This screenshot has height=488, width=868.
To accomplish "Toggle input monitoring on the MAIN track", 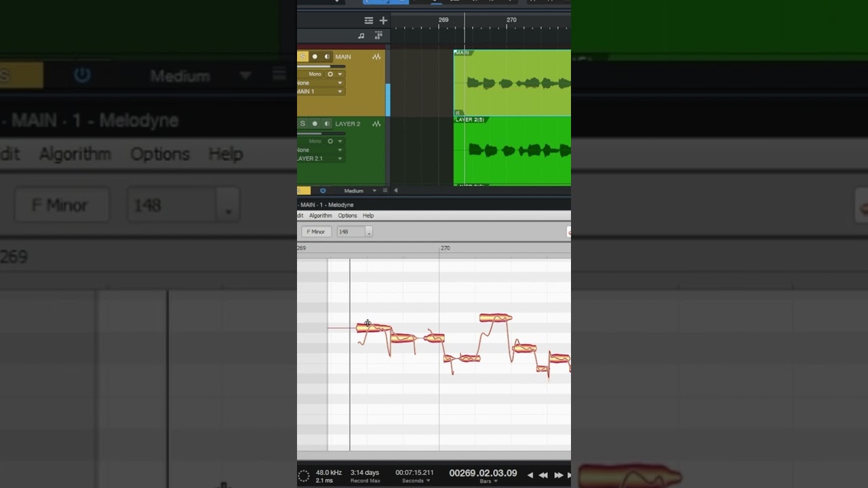I will point(327,57).
